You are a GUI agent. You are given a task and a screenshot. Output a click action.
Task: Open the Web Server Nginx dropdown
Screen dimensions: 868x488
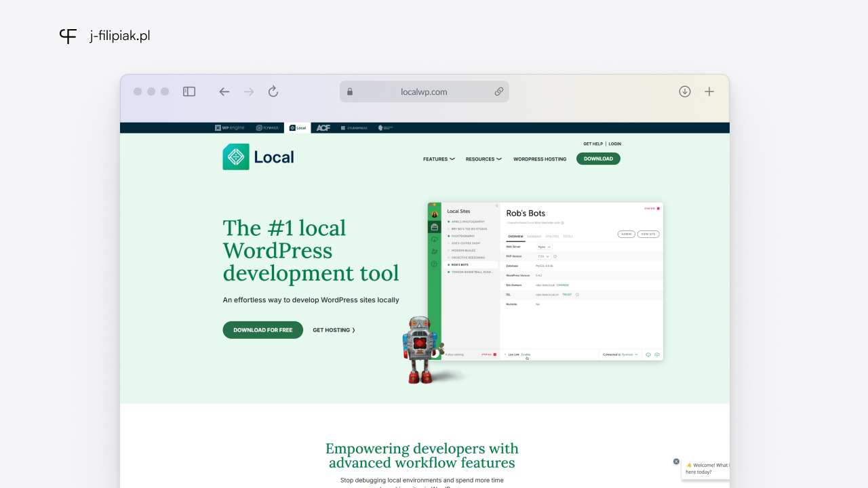pyautogui.click(x=544, y=247)
